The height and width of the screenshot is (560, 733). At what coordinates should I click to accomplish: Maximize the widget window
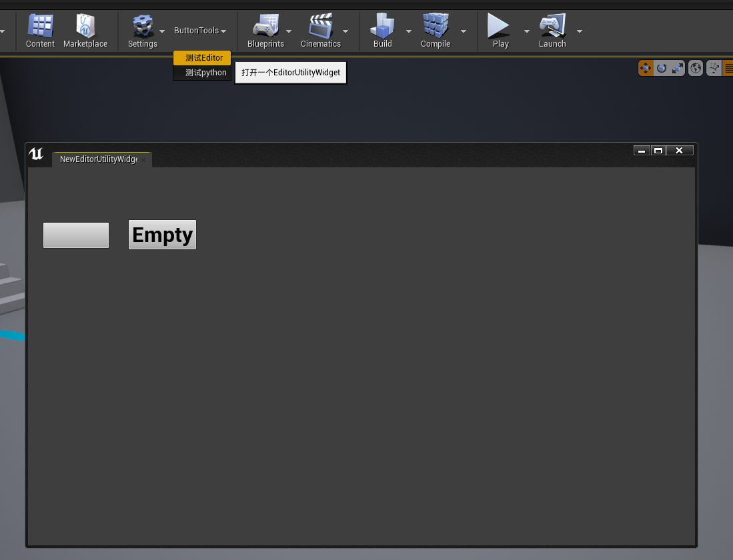point(658,151)
